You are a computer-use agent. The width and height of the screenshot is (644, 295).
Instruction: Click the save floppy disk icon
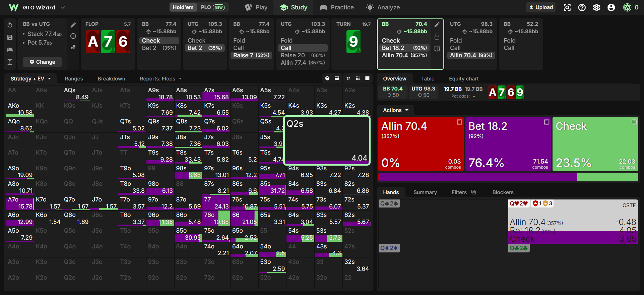[10, 38]
